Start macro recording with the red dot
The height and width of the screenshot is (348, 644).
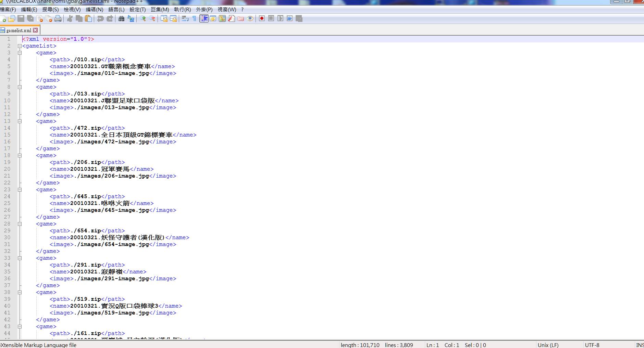click(x=262, y=18)
